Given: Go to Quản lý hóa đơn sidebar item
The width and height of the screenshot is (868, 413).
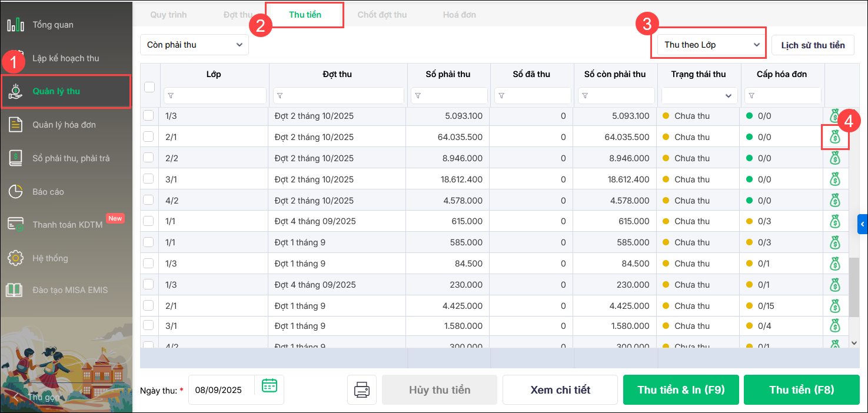Looking at the screenshot, I should pyautogui.click(x=64, y=125).
